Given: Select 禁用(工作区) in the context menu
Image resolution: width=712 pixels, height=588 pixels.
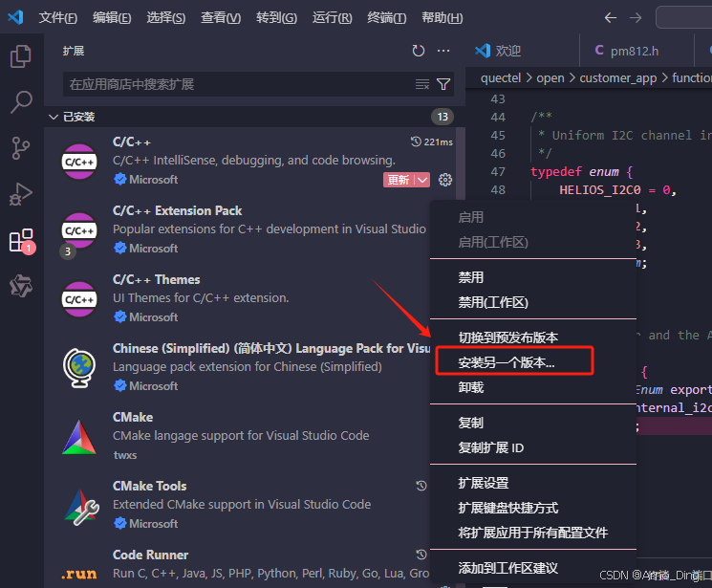Looking at the screenshot, I should pyautogui.click(x=533, y=302).
